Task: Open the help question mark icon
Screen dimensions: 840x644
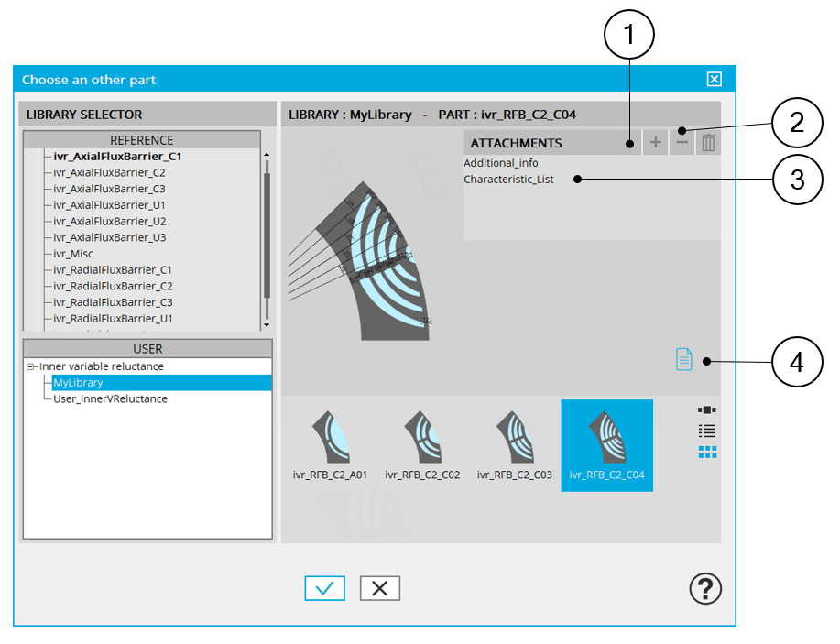Action: click(704, 589)
